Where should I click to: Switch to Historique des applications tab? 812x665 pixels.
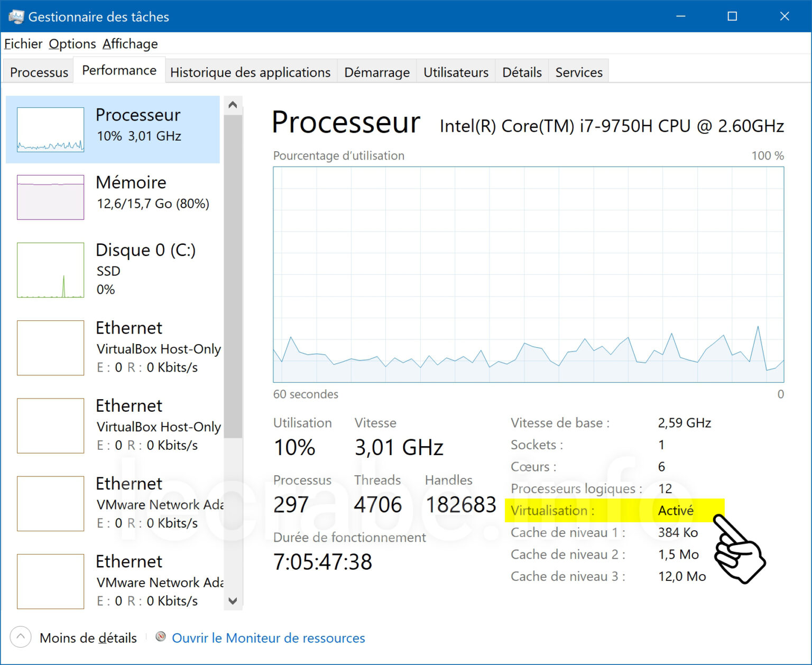click(250, 72)
